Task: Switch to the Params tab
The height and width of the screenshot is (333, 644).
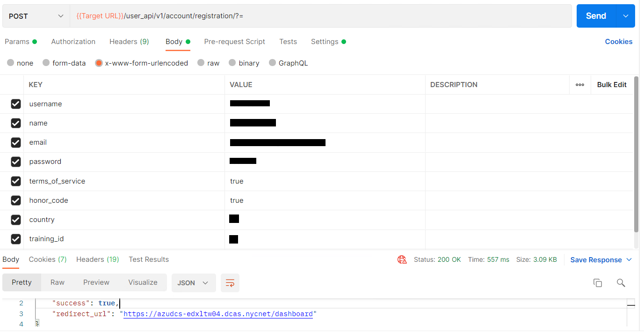Action: [x=21, y=42]
